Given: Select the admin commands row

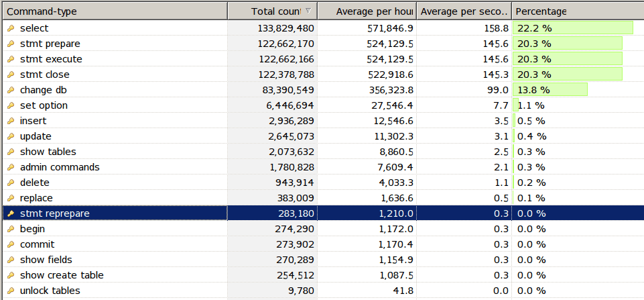Looking at the screenshot, I should (x=60, y=167).
